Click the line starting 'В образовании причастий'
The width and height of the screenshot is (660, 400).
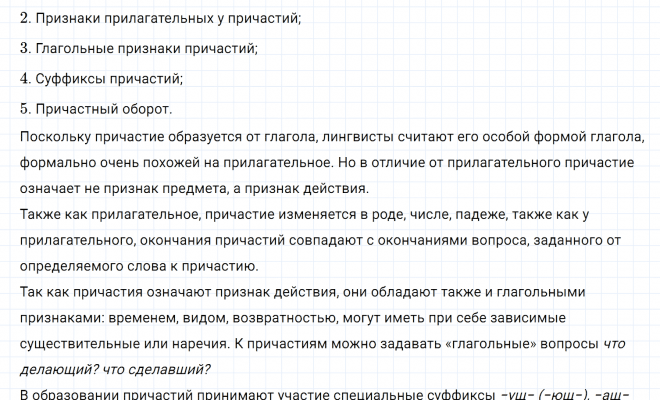coord(250,393)
